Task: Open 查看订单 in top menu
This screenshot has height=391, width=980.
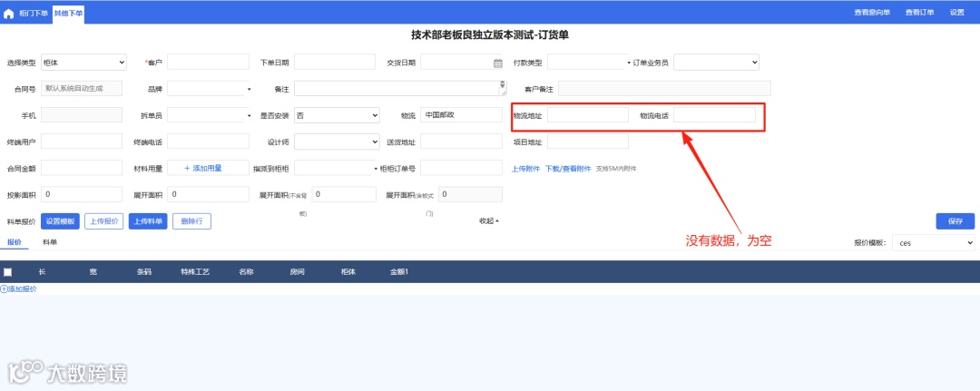Action: click(x=919, y=13)
